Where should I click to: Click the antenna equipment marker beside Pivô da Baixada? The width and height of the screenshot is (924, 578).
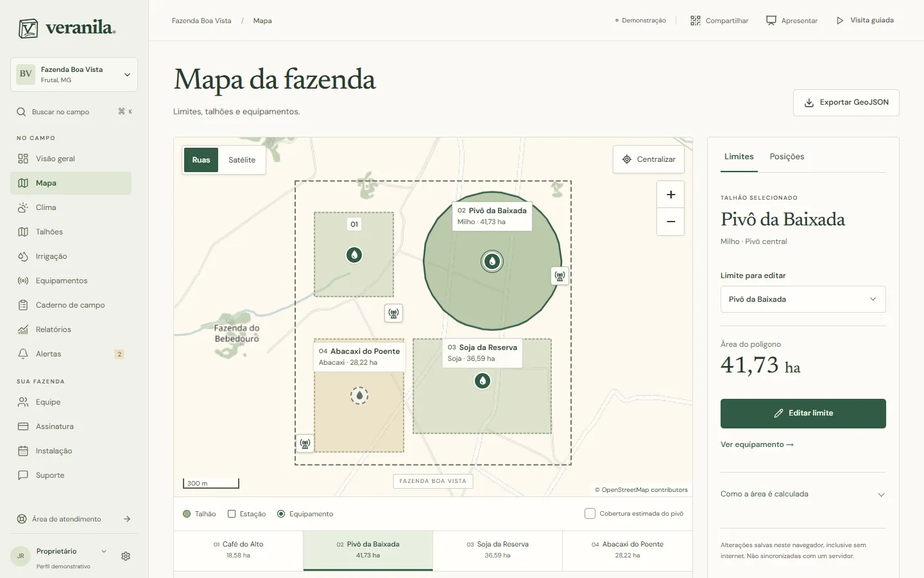[x=560, y=276]
